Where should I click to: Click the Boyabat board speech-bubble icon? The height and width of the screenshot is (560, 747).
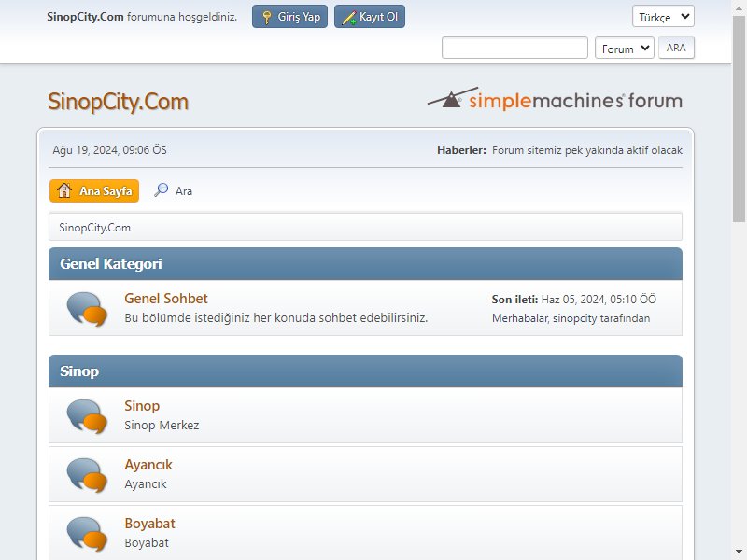(87, 534)
